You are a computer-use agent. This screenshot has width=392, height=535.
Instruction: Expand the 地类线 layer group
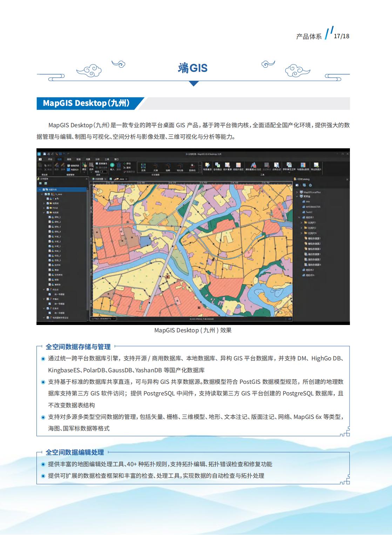tap(44, 203)
